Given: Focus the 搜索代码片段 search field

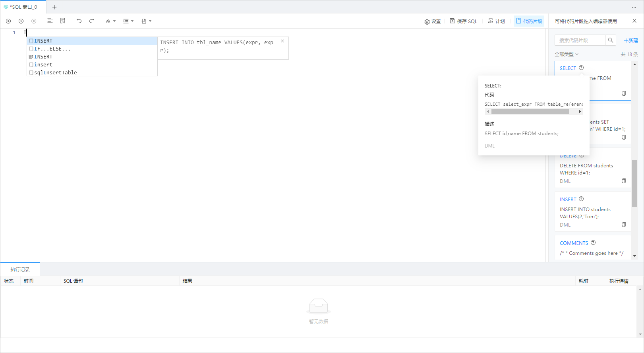Looking at the screenshot, I should 580,40.
